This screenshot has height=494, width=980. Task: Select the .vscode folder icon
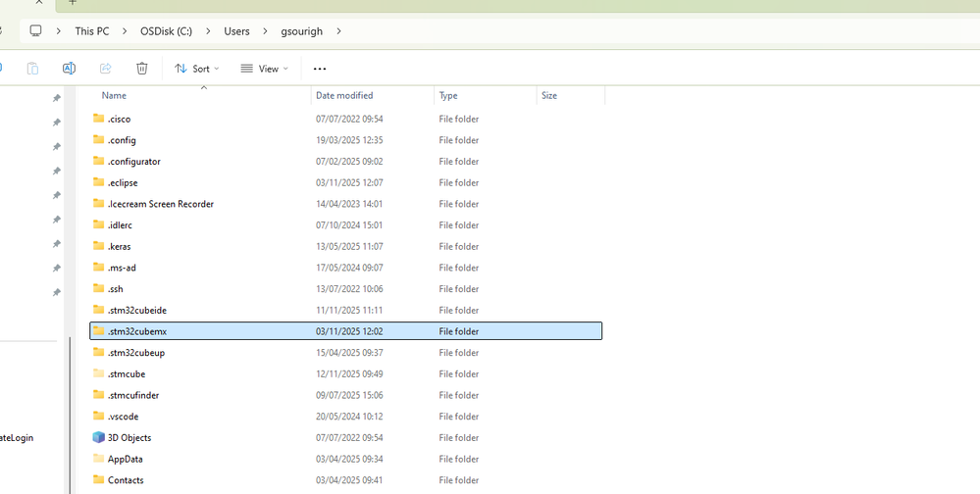click(x=98, y=416)
